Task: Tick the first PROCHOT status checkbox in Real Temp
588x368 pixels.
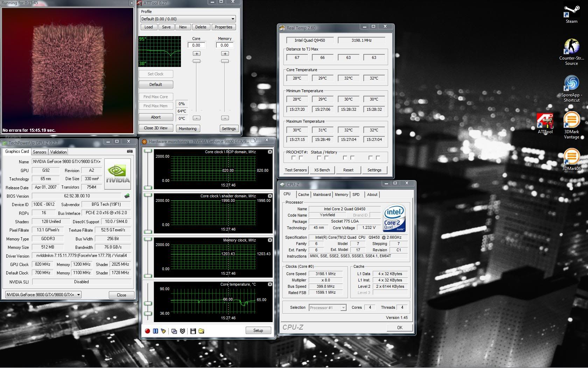Action: pos(294,158)
